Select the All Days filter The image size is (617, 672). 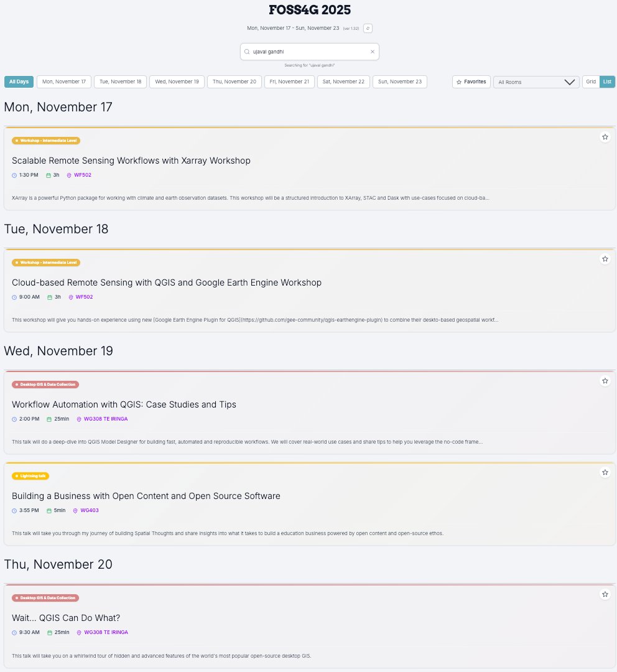(19, 82)
